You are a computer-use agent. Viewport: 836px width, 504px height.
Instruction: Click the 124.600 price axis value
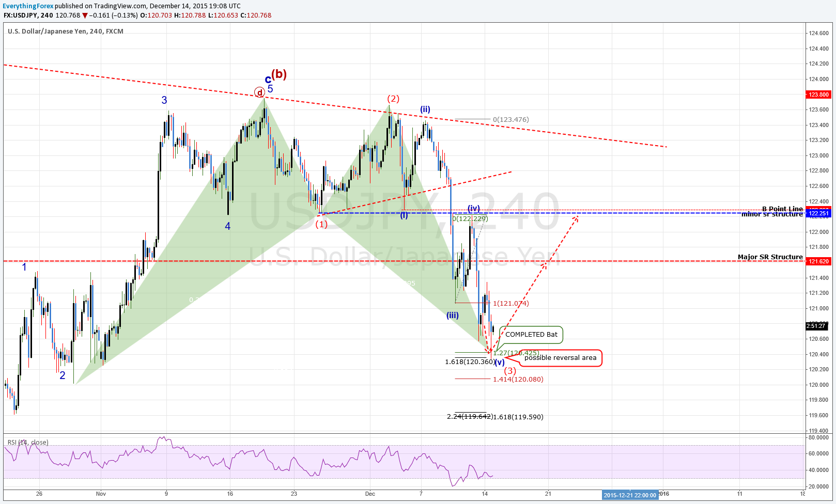click(819, 33)
